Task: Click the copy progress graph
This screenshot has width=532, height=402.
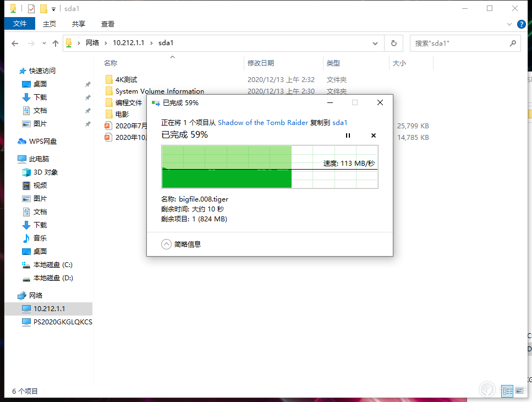Action: [x=270, y=167]
